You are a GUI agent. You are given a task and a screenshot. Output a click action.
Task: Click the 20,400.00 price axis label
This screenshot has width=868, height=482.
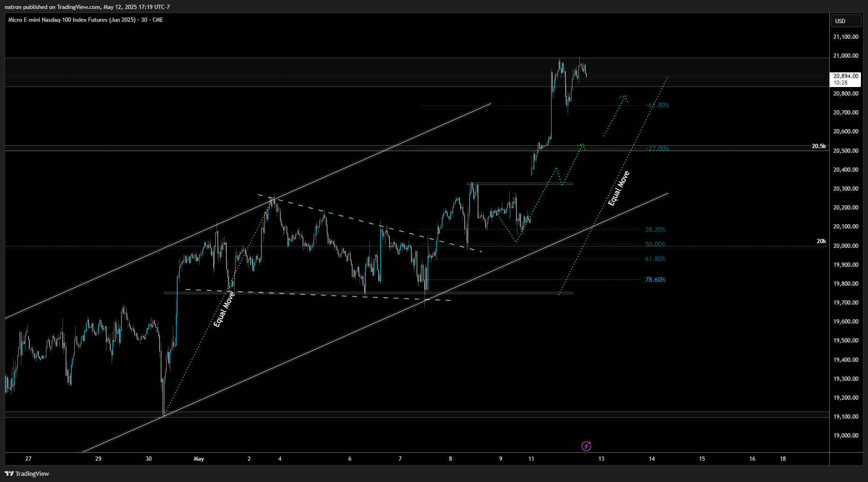coord(846,170)
